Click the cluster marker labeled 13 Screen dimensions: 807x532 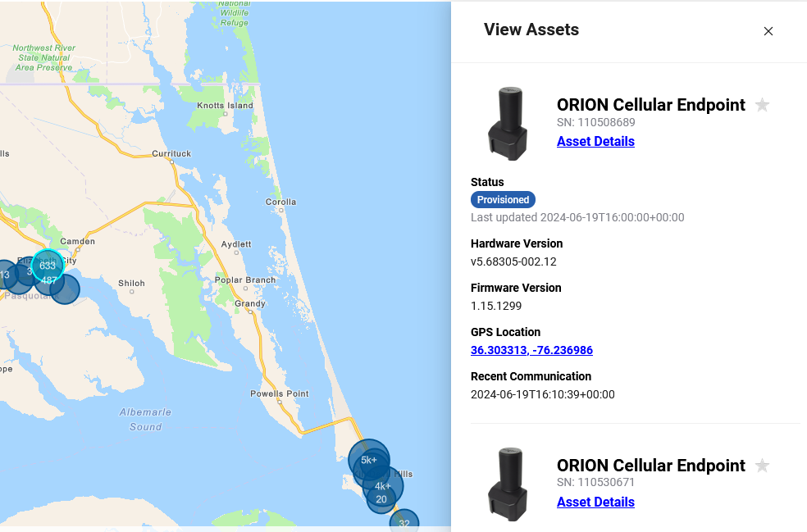click(x=5, y=275)
